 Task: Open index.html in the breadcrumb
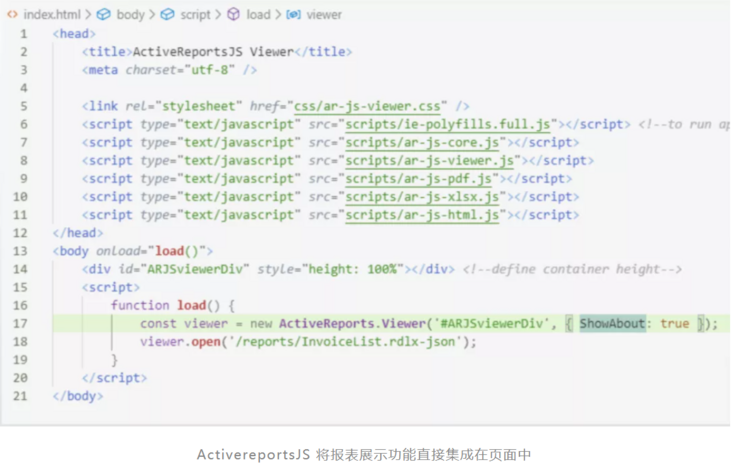pyautogui.click(x=52, y=14)
